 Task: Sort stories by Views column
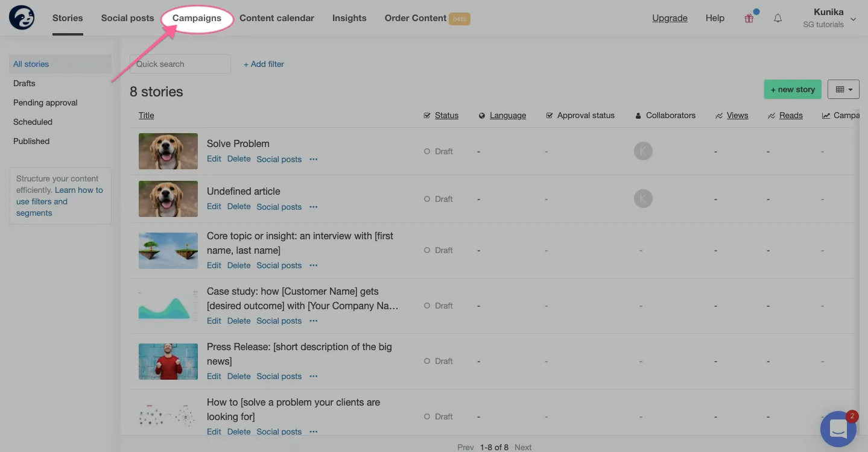(x=737, y=115)
